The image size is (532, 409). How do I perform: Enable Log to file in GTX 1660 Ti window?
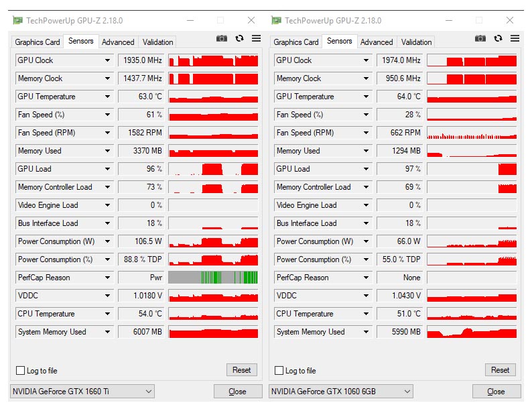20,371
